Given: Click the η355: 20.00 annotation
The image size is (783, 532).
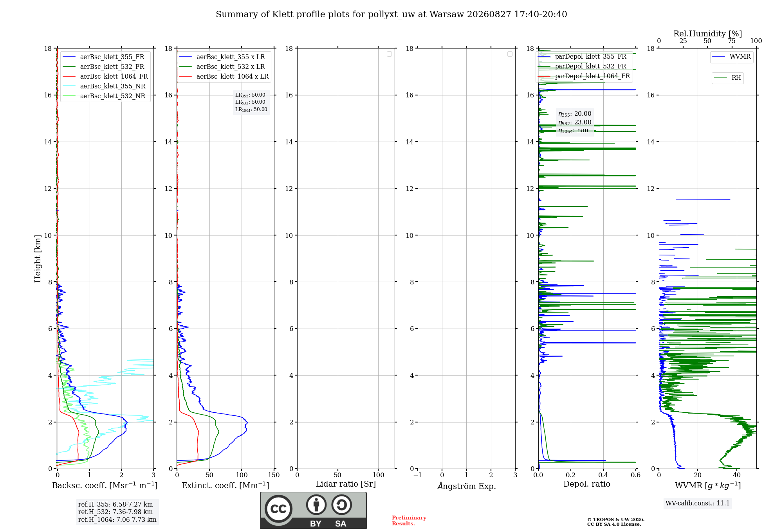Looking at the screenshot, I should point(575,114).
